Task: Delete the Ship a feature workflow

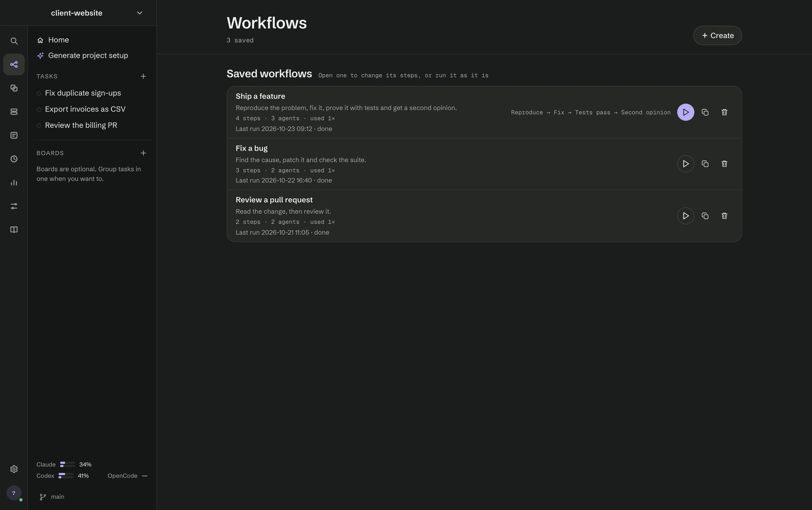Action: tap(724, 112)
